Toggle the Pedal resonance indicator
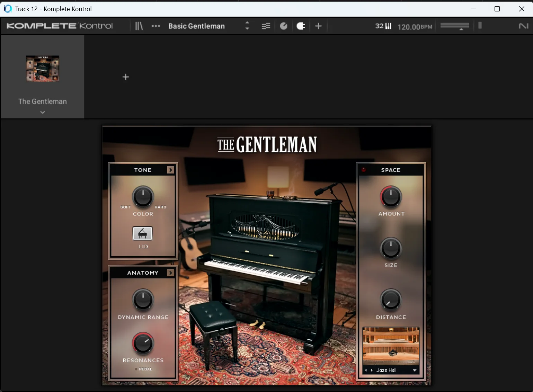This screenshot has height=392, width=533. pyautogui.click(x=136, y=369)
